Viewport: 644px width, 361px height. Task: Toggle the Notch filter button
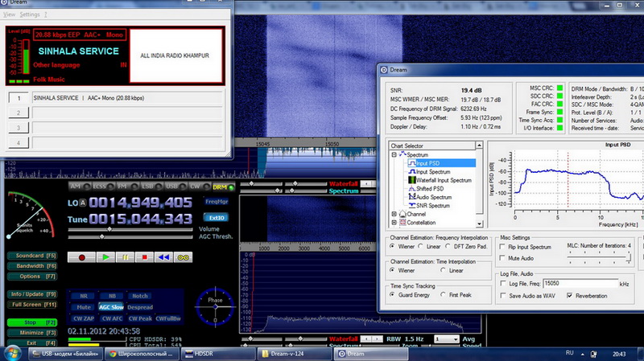click(x=139, y=296)
